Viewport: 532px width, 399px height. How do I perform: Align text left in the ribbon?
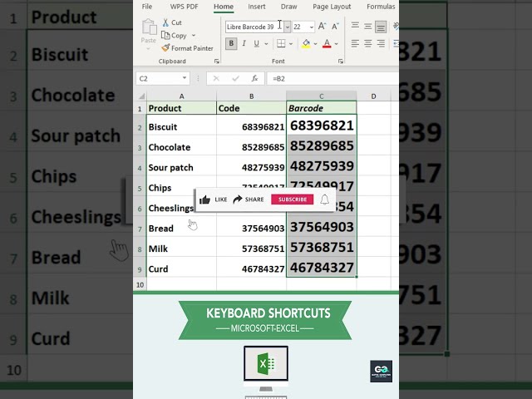355,43
